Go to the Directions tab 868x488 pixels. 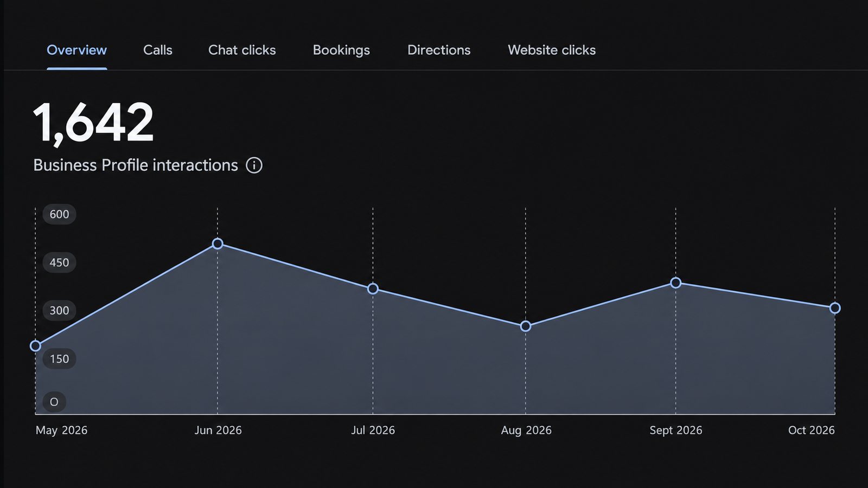pos(439,50)
